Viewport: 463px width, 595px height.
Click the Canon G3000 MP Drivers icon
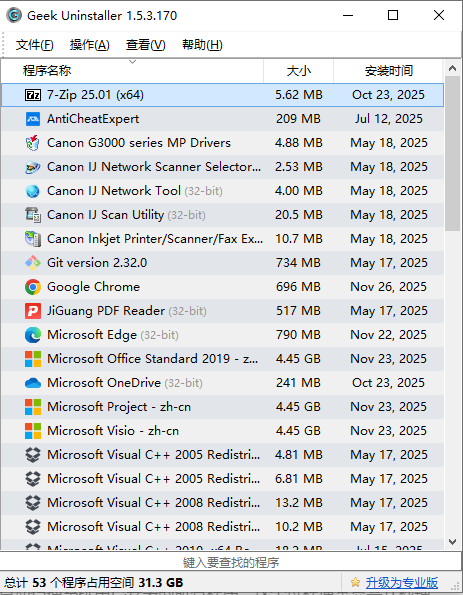33,143
